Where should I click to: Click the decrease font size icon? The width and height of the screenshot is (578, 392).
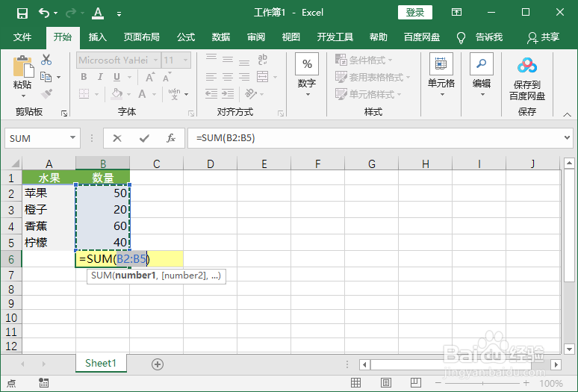167,77
